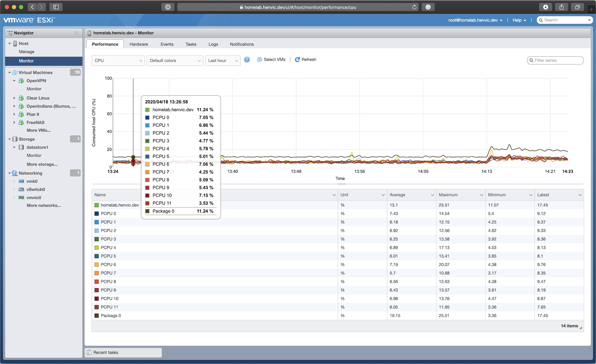Click the FreeNAS VM icon
This screenshot has height=364, width=596.
pyautogui.click(x=21, y=123)
